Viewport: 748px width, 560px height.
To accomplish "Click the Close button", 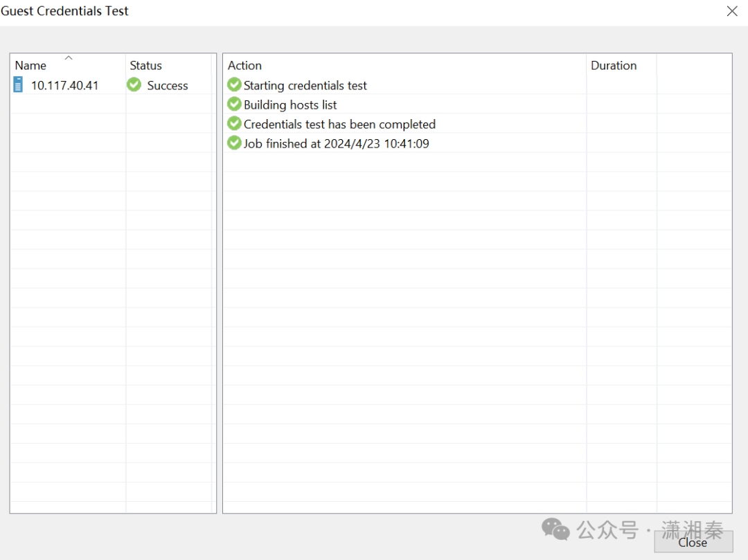I will click(693, 542).
